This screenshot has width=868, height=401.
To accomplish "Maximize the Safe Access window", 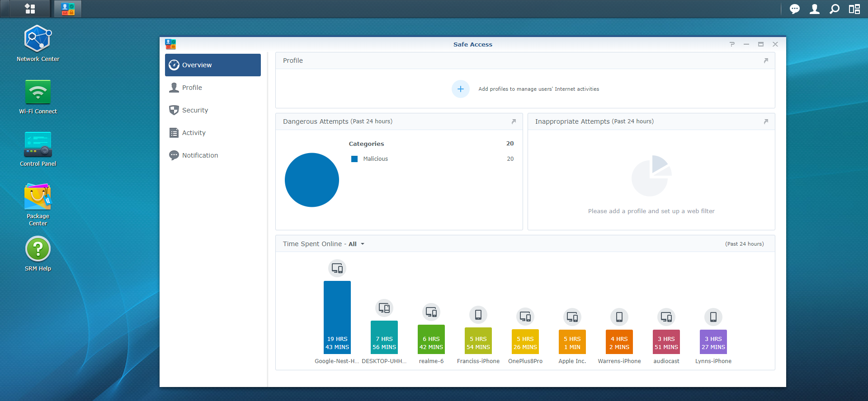I will point(761,44).
